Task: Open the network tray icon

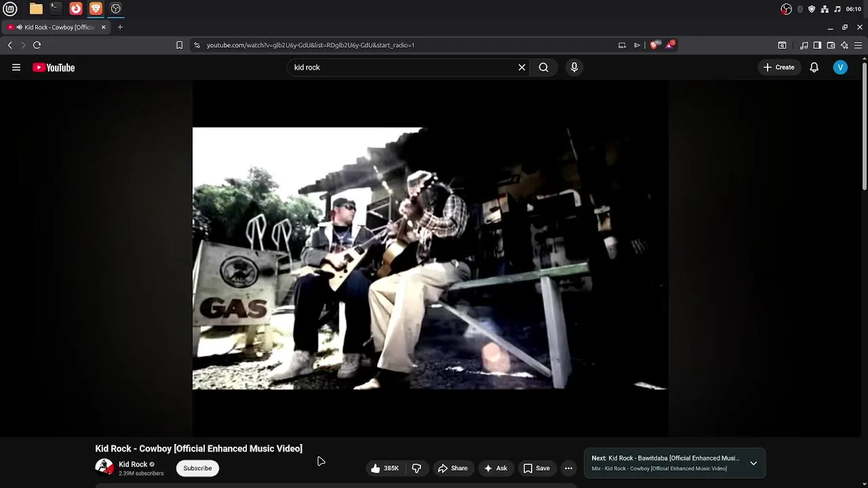Action: click(x=825, y=9)
